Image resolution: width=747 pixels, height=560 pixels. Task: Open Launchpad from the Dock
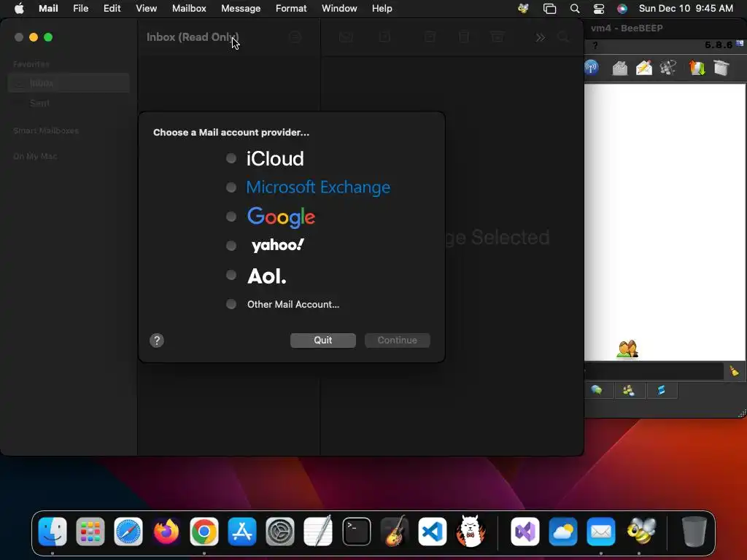point(90,532)
